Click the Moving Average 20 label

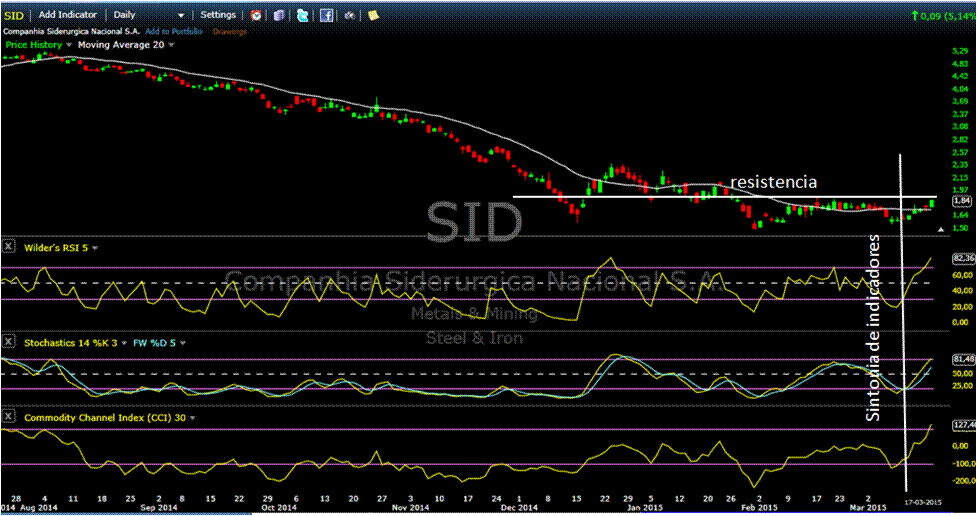pyautogui.click(x=121, y=45)
